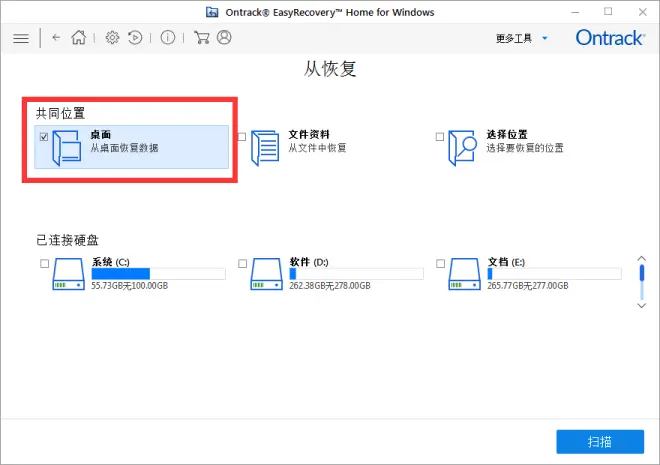This screenshot has width=660, height=465.
Task: Click the 262.38GB无278.00GB text
Action: 330,286
